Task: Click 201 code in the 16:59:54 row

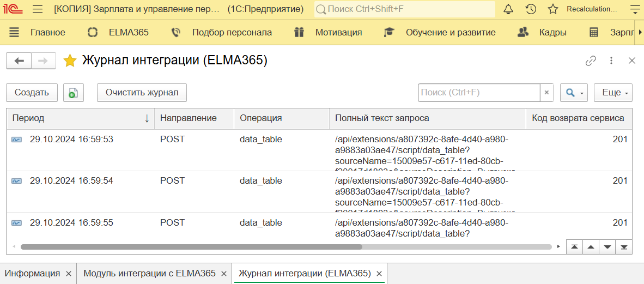Action: click(x=620, y=180)
